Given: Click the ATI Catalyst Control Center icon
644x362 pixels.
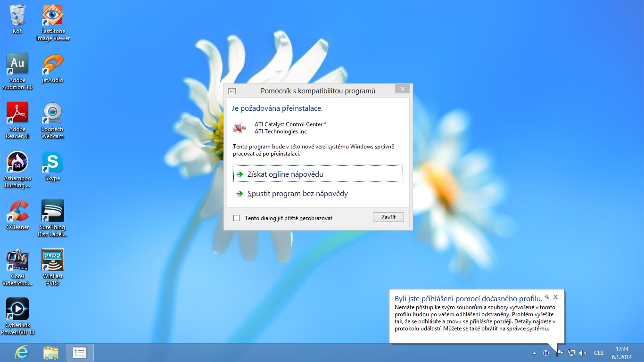Looking at the screenshot, I should point(240,128).
